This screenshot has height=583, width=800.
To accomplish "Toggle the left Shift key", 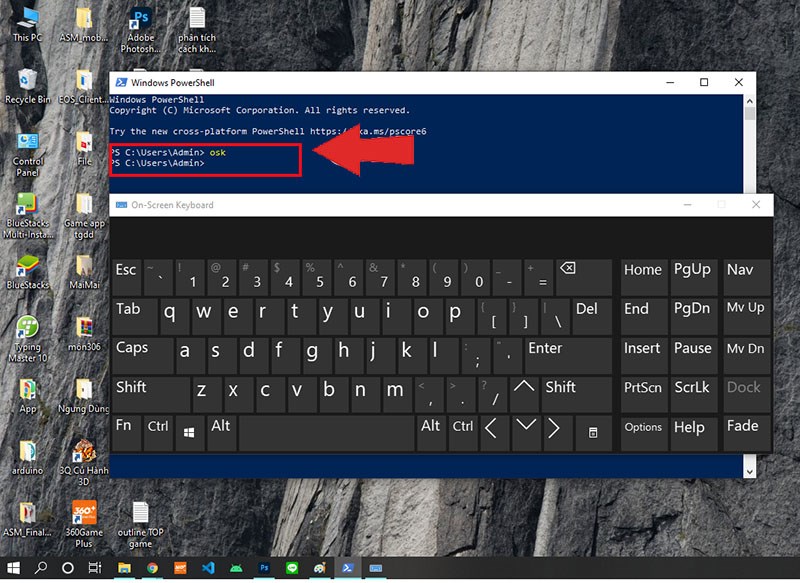I will [x=151, y=394].
